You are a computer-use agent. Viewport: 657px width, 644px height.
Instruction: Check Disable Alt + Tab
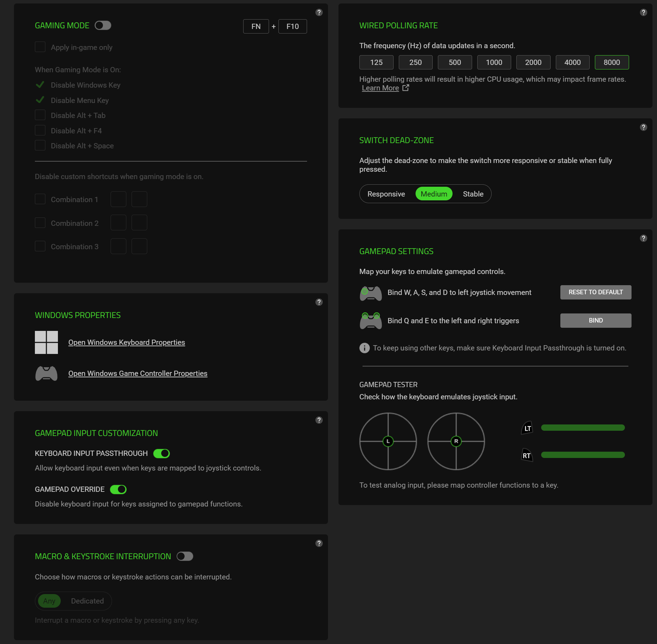(40, 115)
